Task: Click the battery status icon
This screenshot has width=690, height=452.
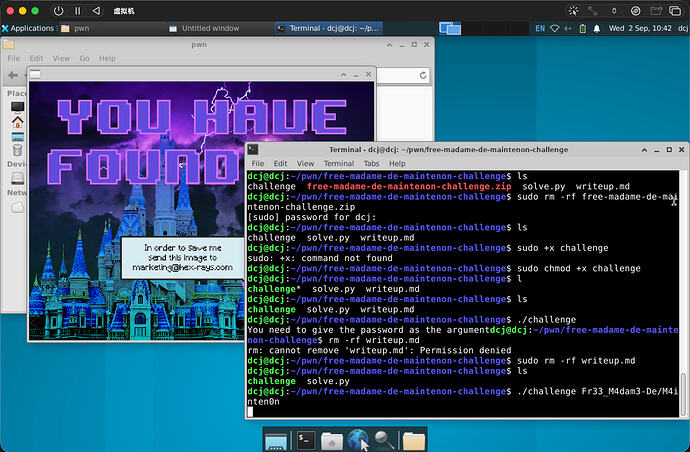Action: [x=583, y=29]
